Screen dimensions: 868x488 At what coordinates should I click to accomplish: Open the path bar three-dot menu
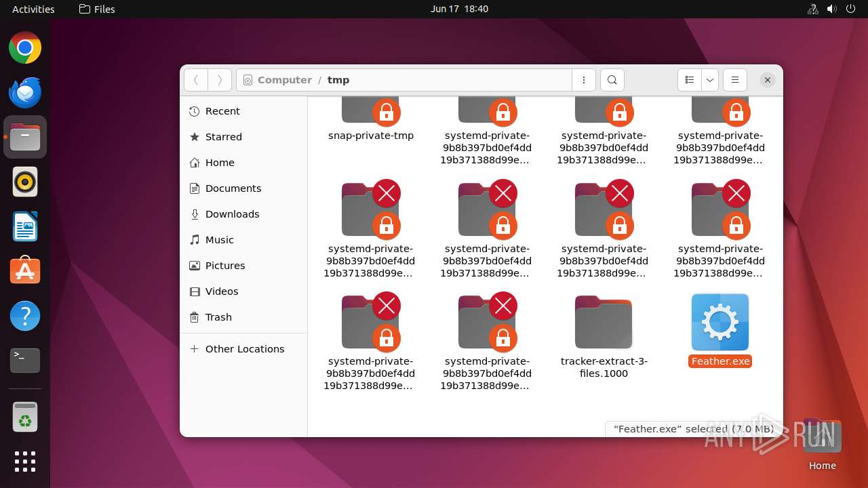(584, 80)
